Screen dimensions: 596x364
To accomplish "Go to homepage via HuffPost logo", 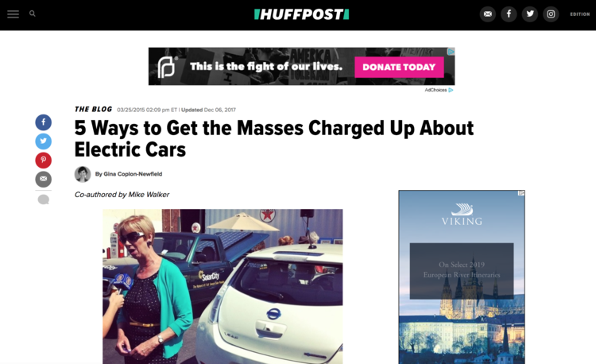I will 301,14.
